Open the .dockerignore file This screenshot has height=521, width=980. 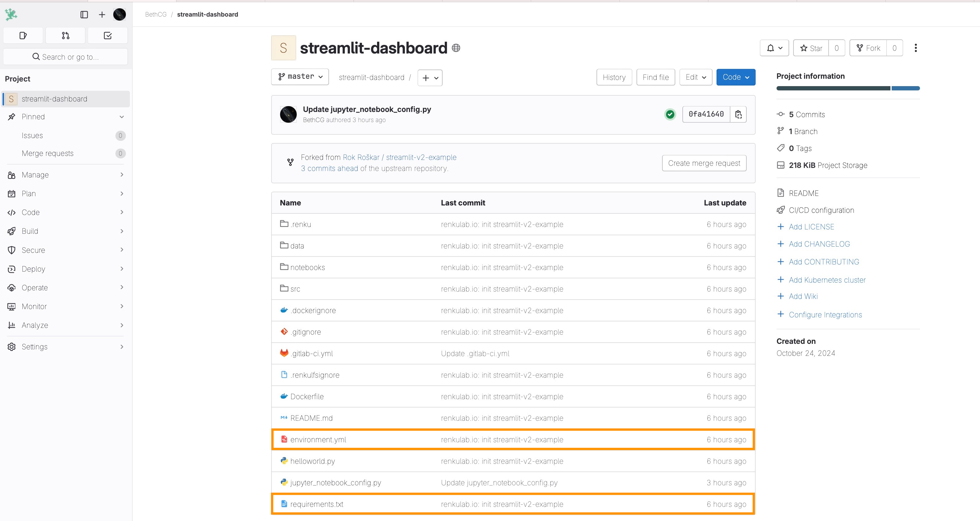coord(313,310)
